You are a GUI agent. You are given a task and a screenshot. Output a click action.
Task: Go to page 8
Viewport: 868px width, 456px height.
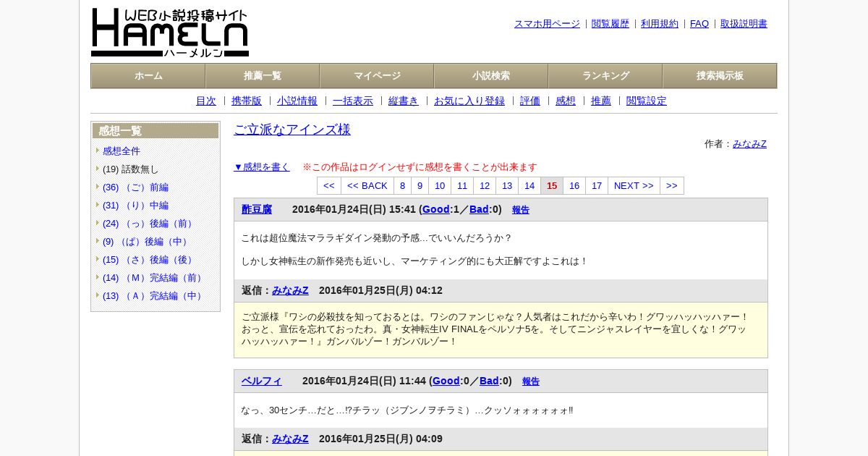point(403,186)
